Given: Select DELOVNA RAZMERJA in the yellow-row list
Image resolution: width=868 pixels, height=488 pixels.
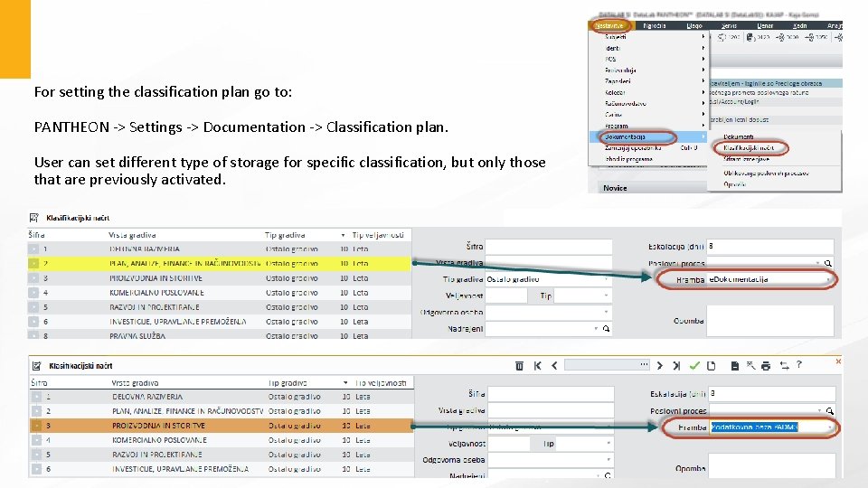Looking at the screenshot, I should [219, 249].
